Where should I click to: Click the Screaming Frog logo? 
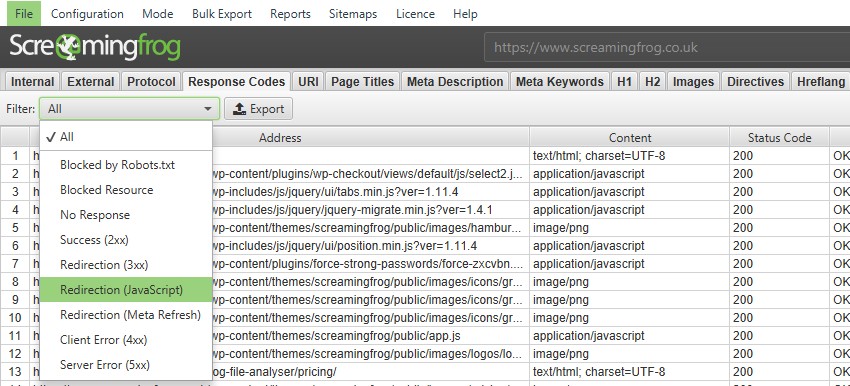tap(95, 47)
